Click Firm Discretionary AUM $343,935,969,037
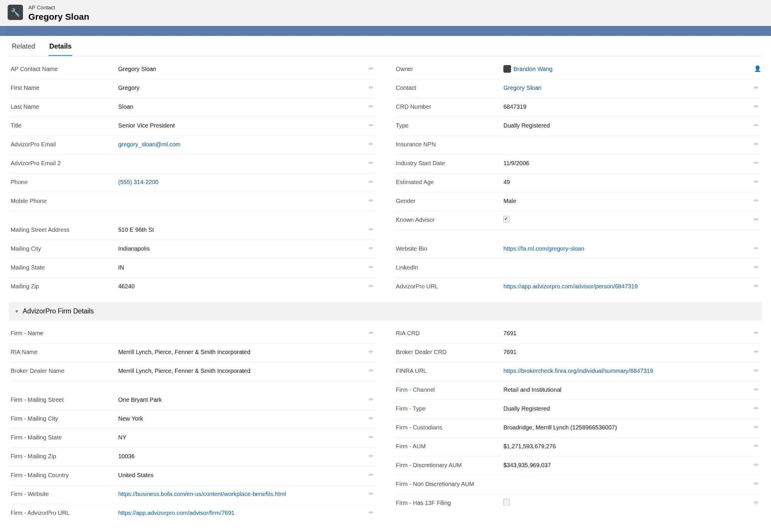 point(527,465)
